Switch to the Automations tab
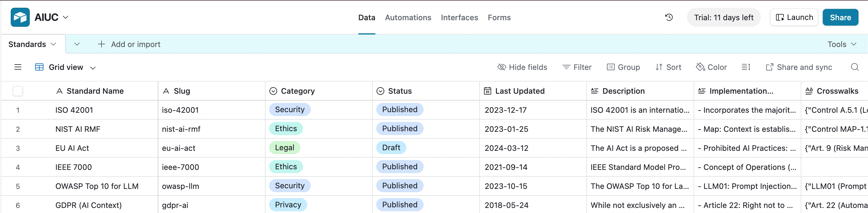 click(x=408, y=18)
